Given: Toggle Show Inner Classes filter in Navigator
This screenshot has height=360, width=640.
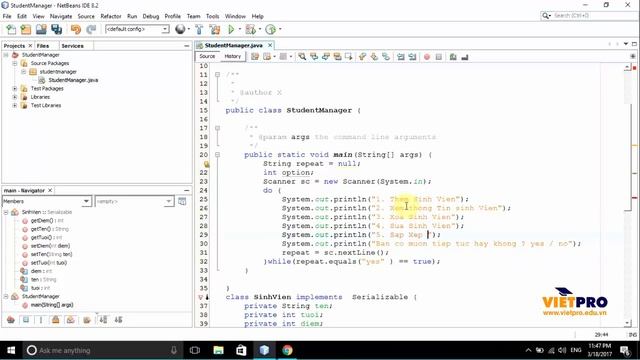Looking at the screenshot, I should 71,320.
